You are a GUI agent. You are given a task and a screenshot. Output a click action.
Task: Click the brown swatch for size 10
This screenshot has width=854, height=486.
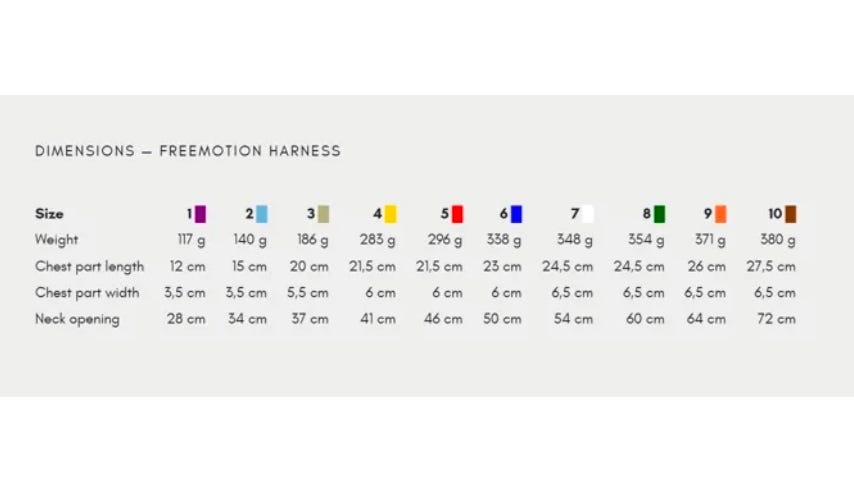coord(790,214)
